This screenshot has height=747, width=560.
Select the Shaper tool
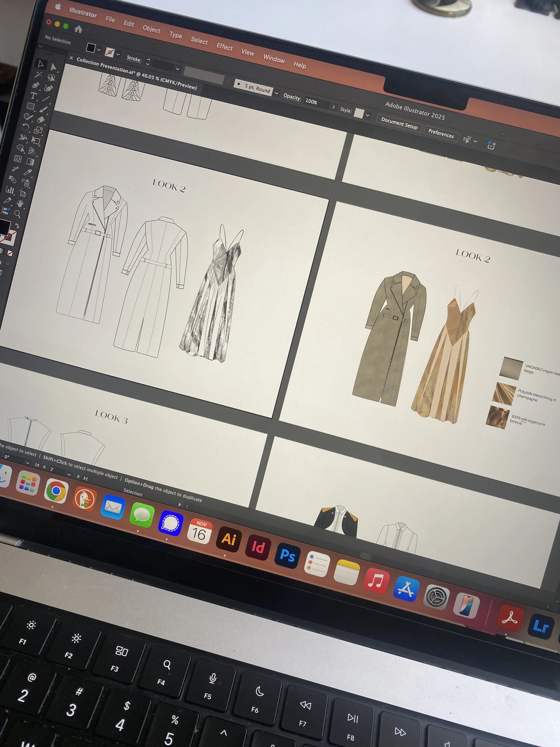click(x=29, y=117)
